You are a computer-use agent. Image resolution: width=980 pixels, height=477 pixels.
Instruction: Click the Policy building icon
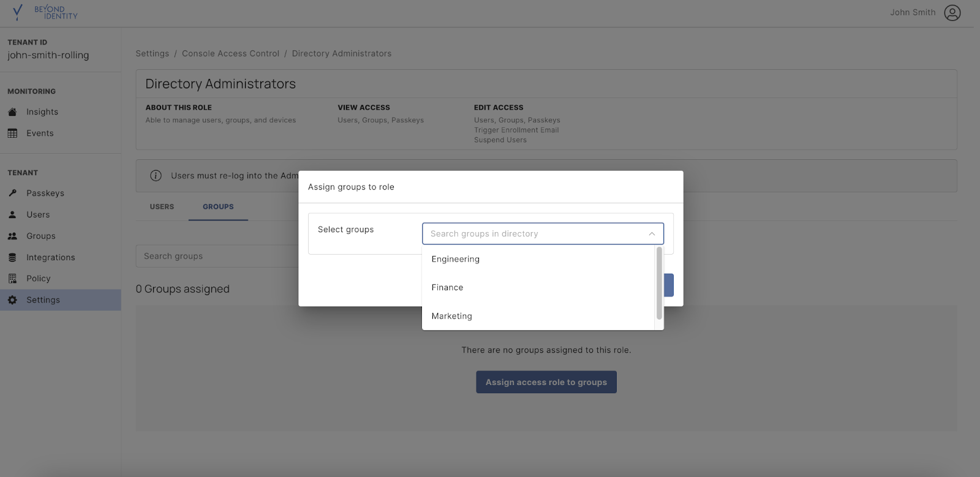click(12, 279)
